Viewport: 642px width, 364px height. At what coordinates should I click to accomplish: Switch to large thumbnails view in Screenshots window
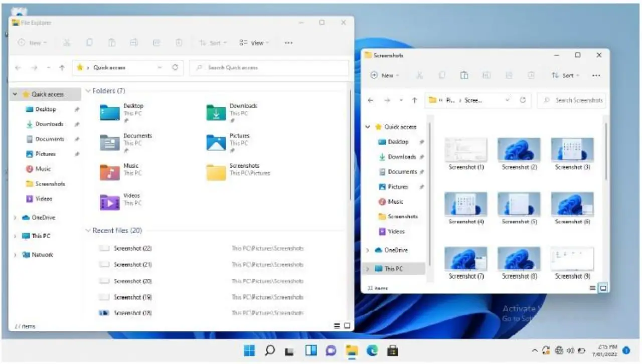603,288
